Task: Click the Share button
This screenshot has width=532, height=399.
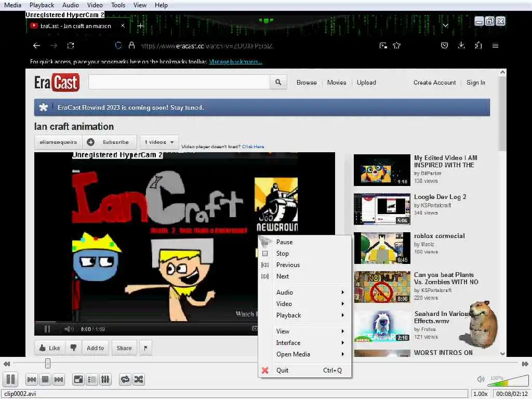Action: pos(124,348)
